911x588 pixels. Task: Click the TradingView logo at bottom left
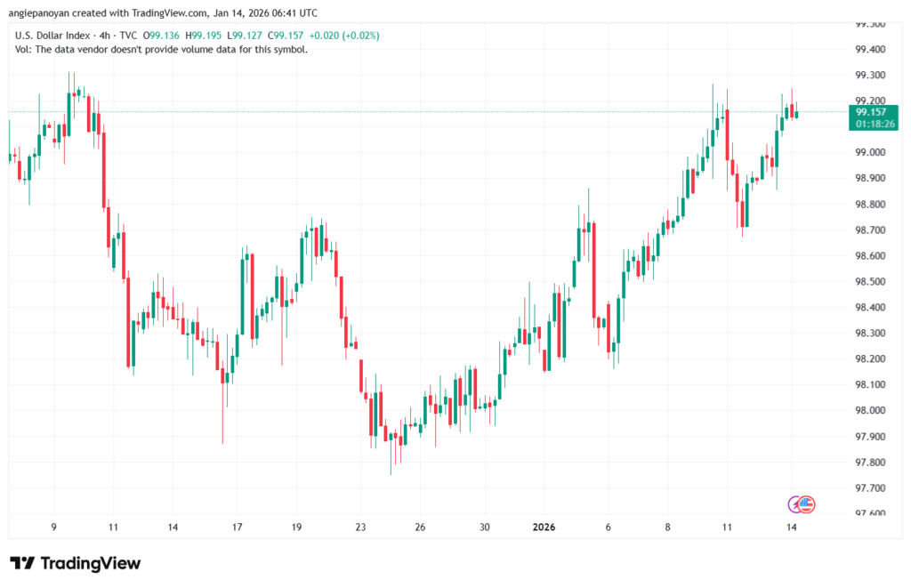[75, 563]
